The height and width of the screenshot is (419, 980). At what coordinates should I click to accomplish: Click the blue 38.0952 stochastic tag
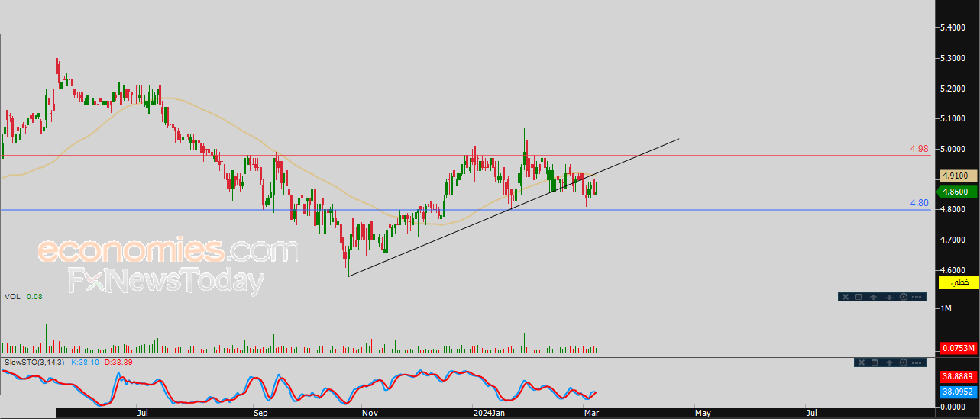point(958,392)
